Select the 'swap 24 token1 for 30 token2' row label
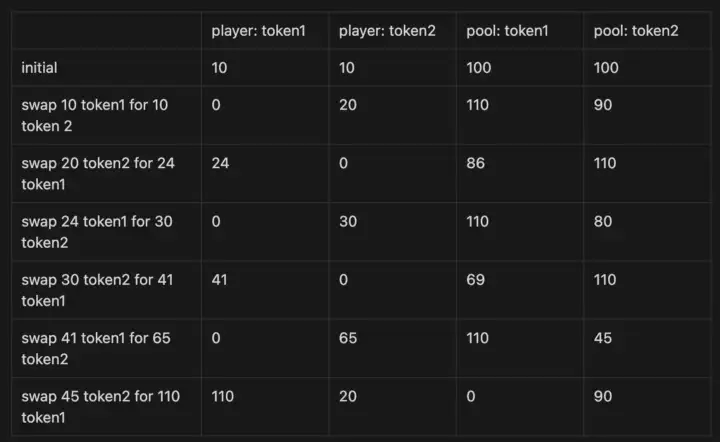720x442 pixels. point(96,231)
